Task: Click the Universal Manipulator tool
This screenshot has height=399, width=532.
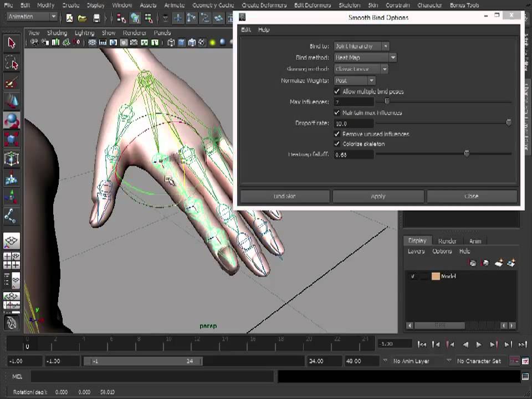Action: (x=12, y=158)
